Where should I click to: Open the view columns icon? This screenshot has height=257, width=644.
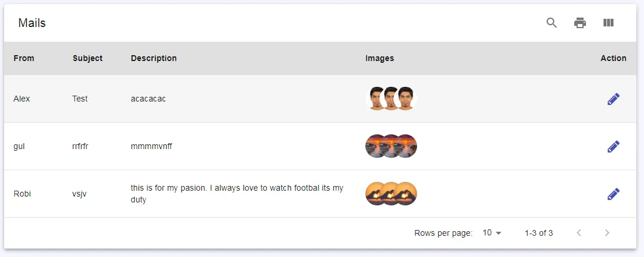point(608,23)
